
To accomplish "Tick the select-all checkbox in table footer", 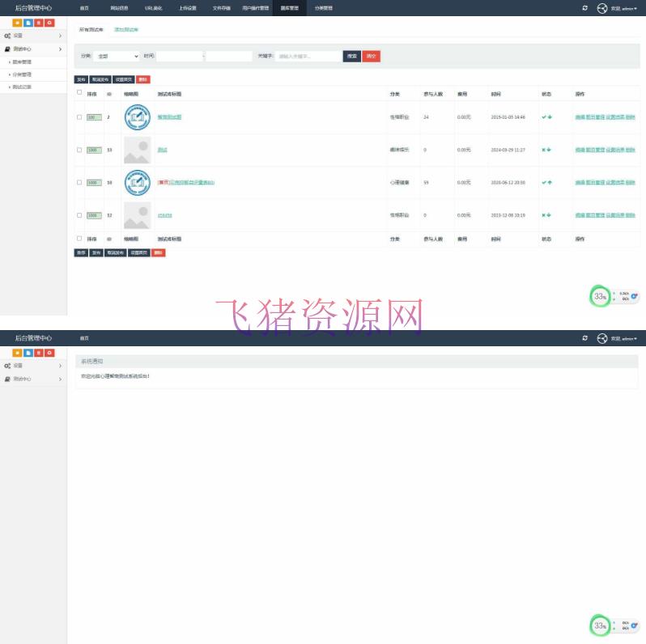I will click(x=79, y=239).
